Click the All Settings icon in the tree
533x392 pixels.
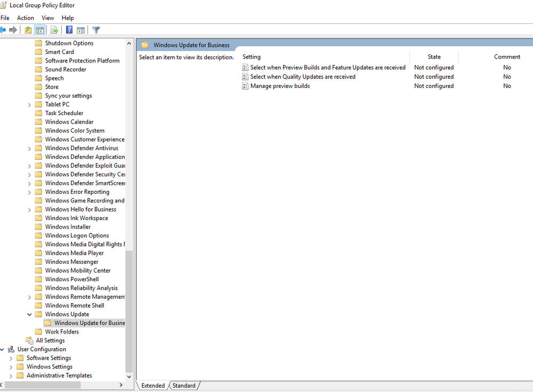pyautogui.click(x=30, y=340)
